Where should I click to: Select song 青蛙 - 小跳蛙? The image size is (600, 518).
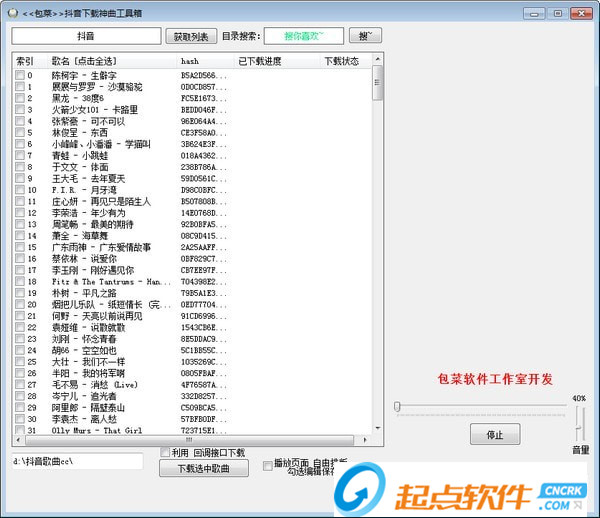coord(80,156)
